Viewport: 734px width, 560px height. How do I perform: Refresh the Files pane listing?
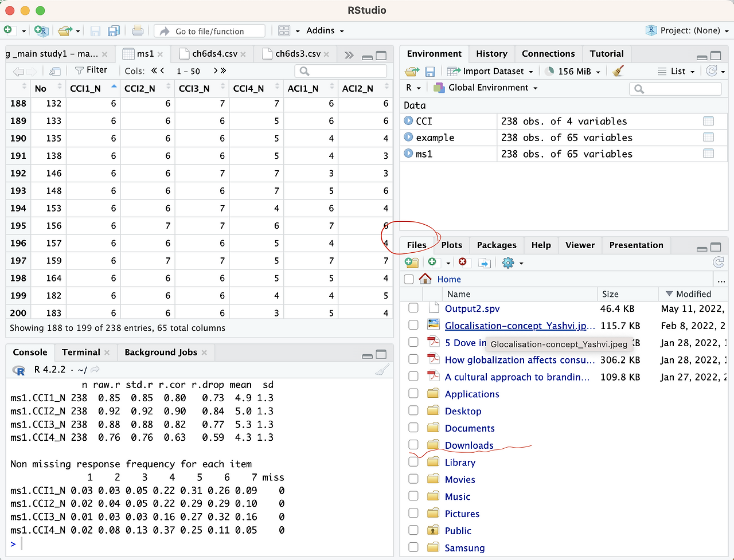719,262
